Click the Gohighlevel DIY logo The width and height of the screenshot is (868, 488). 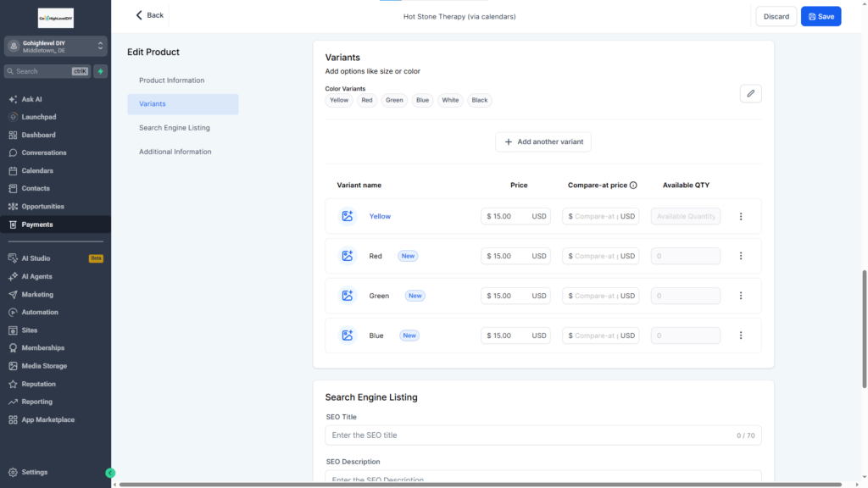point(55,19)
